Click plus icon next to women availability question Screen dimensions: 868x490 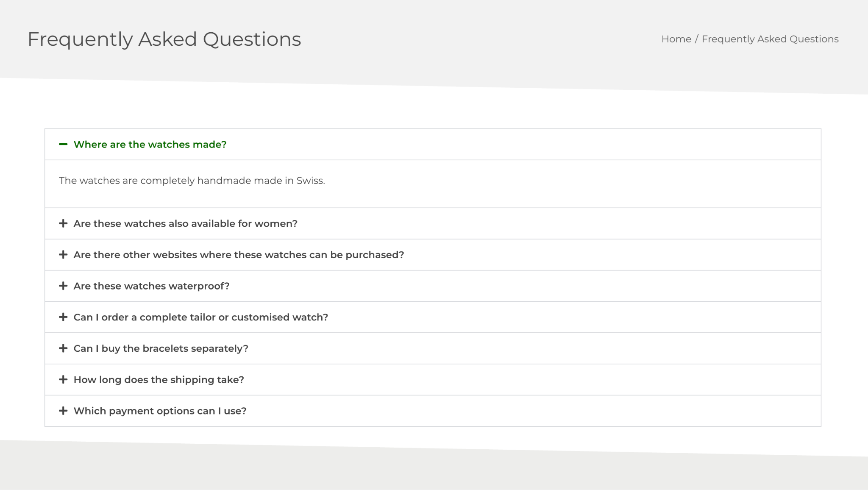point(63,223)
